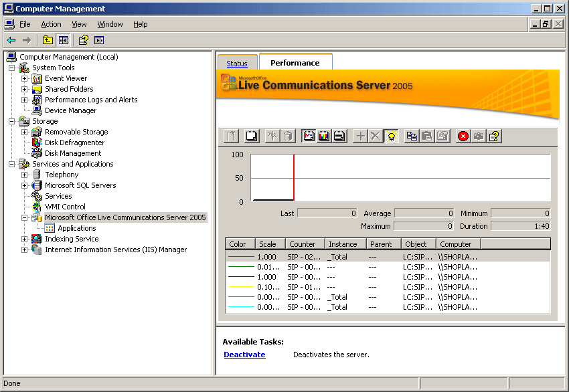Viewport: 569px width, 392px height.
Task: Click the Show/Hide Action Pane icon
Action: 99,40
